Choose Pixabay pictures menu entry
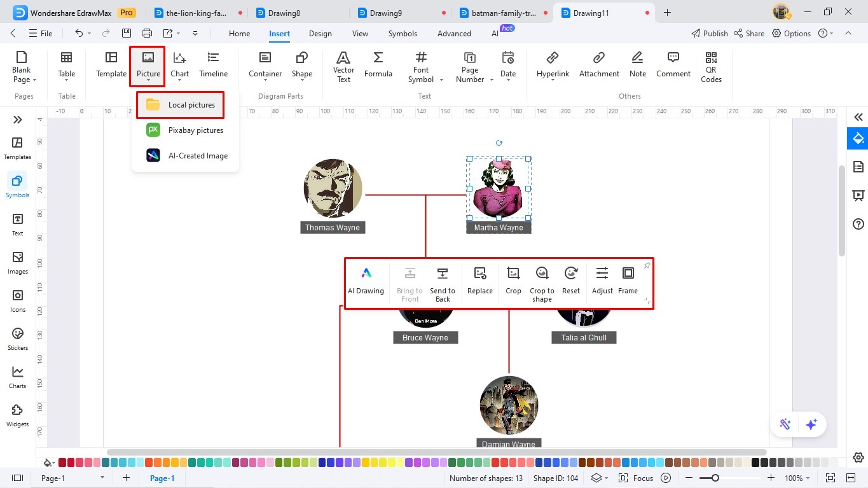The height and width of the screenshot is (488, 868). point(185,130)
